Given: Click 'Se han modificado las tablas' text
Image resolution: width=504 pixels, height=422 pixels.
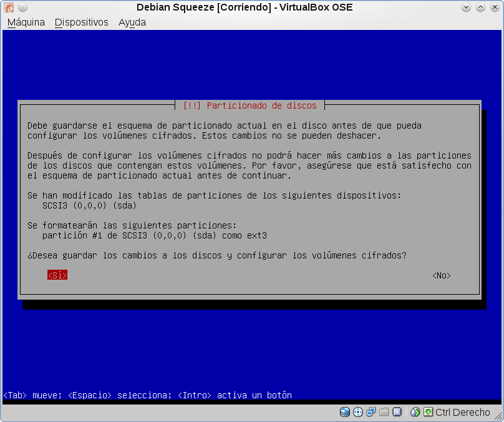Looking at the screenshot, I should (215, 195).
